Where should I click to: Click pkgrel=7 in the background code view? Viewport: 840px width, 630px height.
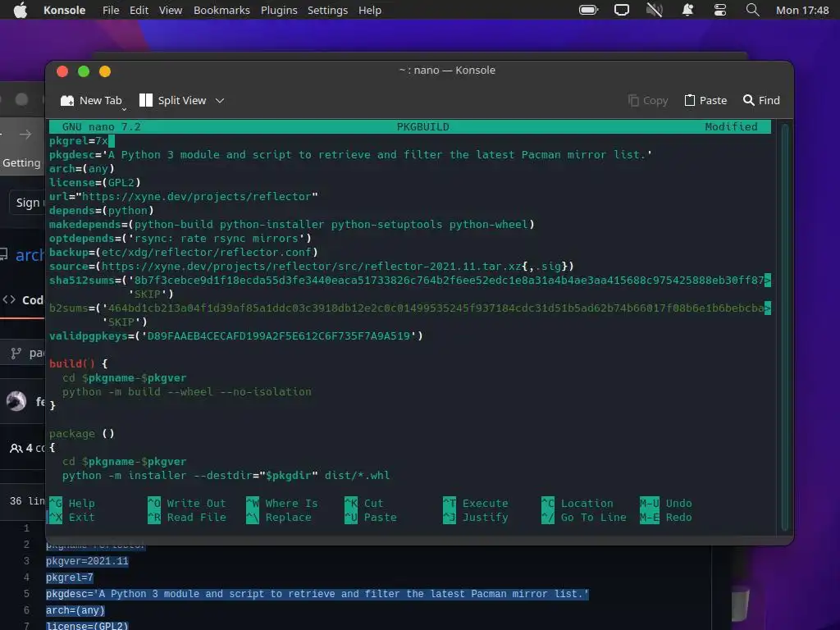(x=70, y=577)
